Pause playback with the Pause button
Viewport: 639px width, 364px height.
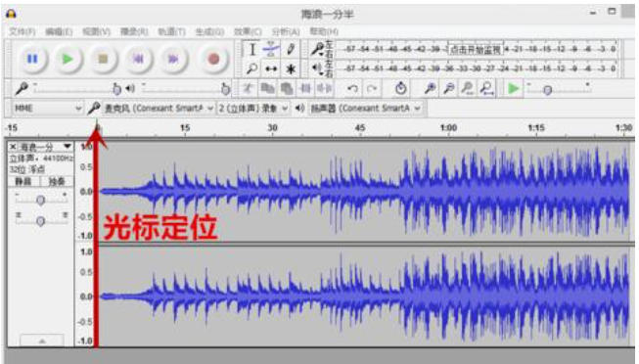tap(32, 59)
